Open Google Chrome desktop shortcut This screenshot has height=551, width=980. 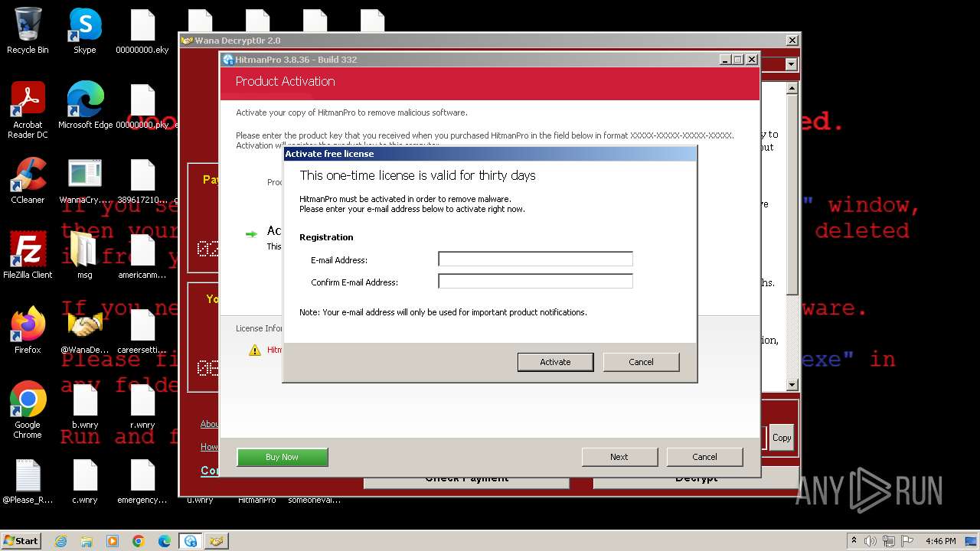click(28, 410)
